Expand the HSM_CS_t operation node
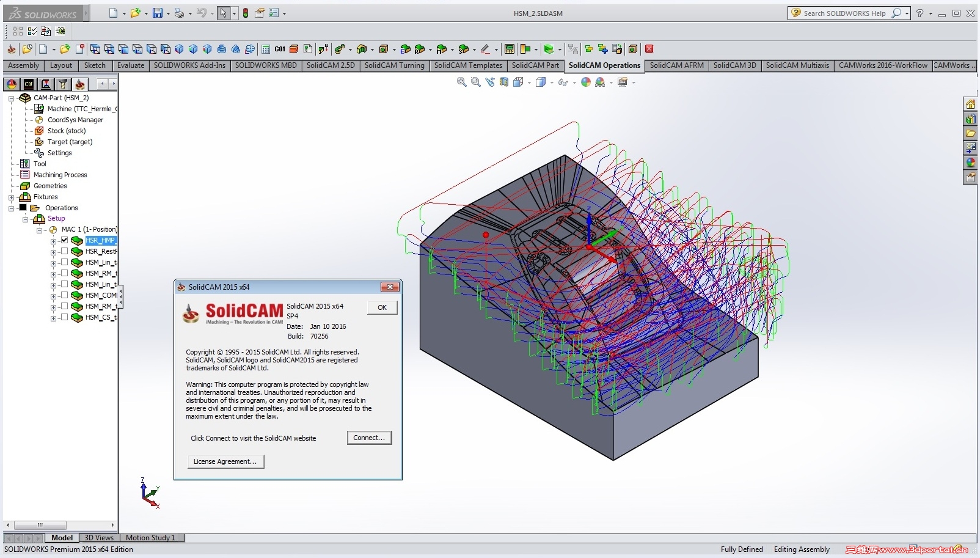The width and height of the screenshot is (980, 558). tap(53, 318)
